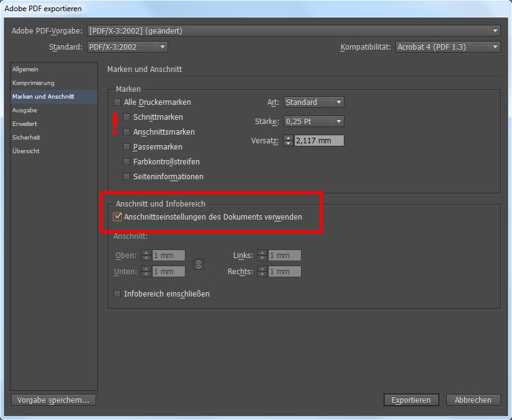Tick the Schnittmarken checkbox

pyautogui.click(x=127, y=117)
